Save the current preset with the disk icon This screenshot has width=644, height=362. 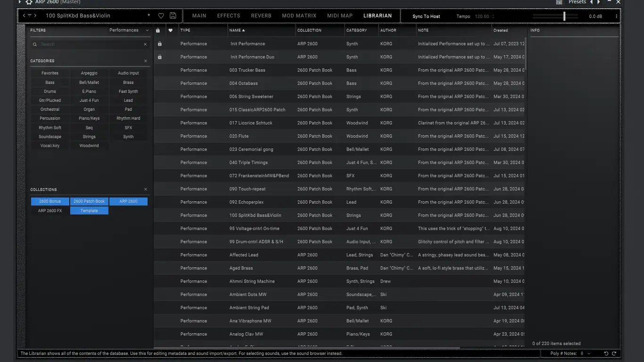[173, 16]
